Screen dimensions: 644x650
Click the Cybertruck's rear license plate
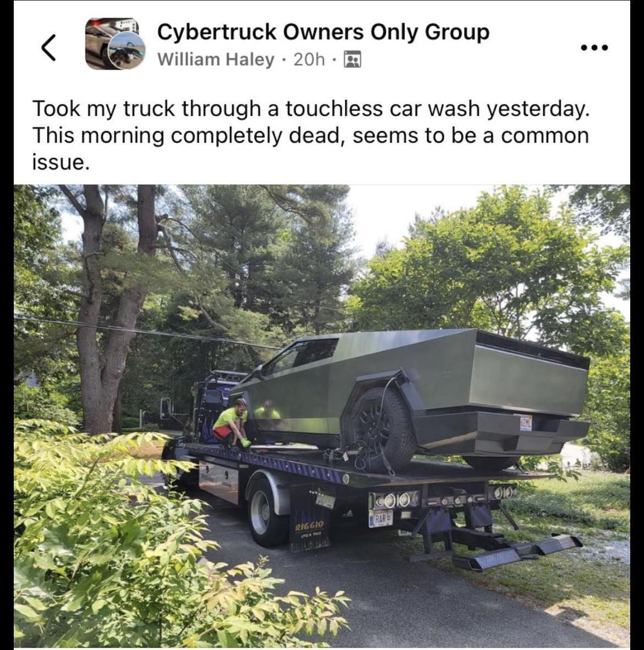click(526, 423)
